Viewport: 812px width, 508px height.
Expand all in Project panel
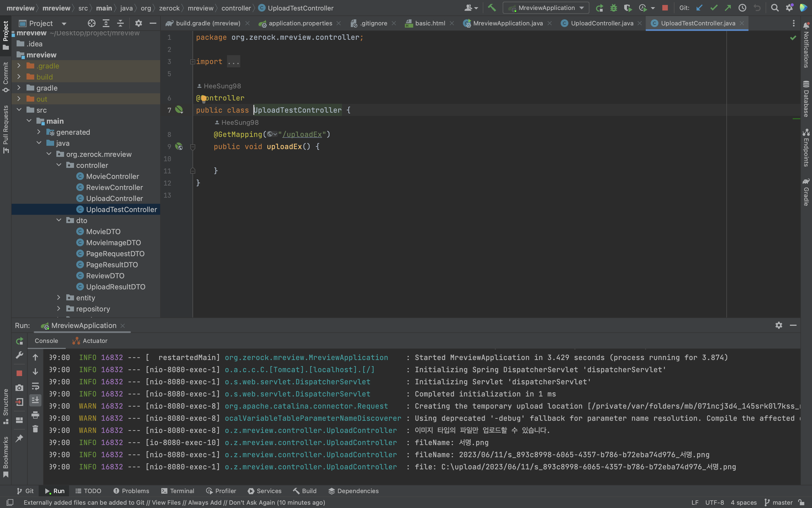coord(106,23)
